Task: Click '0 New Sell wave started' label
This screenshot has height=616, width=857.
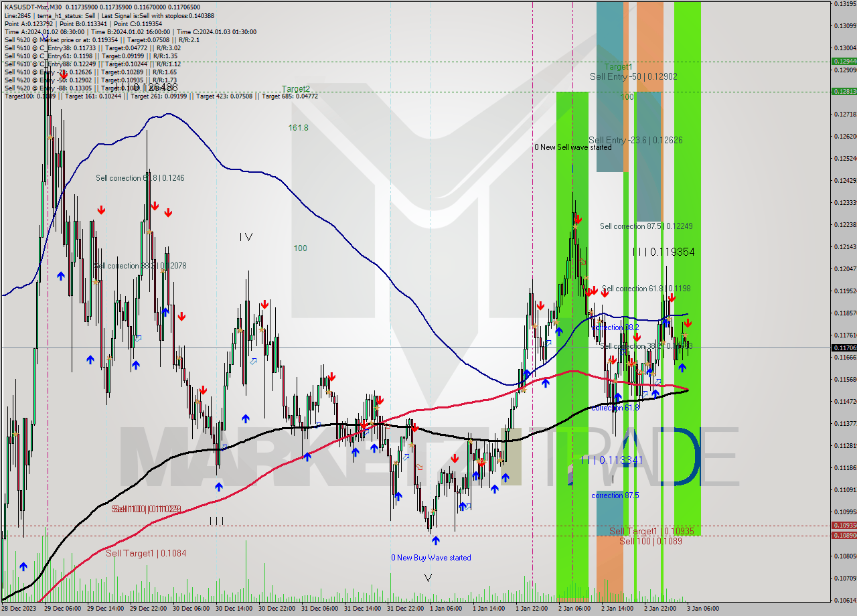Action: [572, 147]
